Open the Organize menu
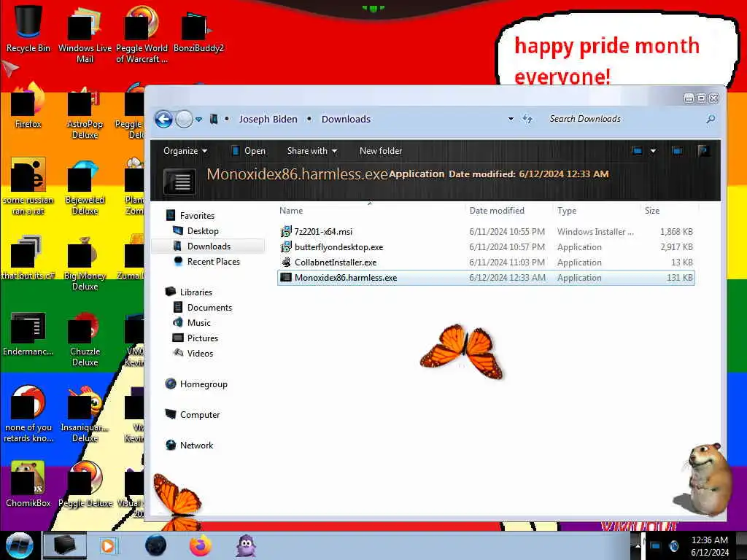Screen dimensions: 747x560 point(185,151)
